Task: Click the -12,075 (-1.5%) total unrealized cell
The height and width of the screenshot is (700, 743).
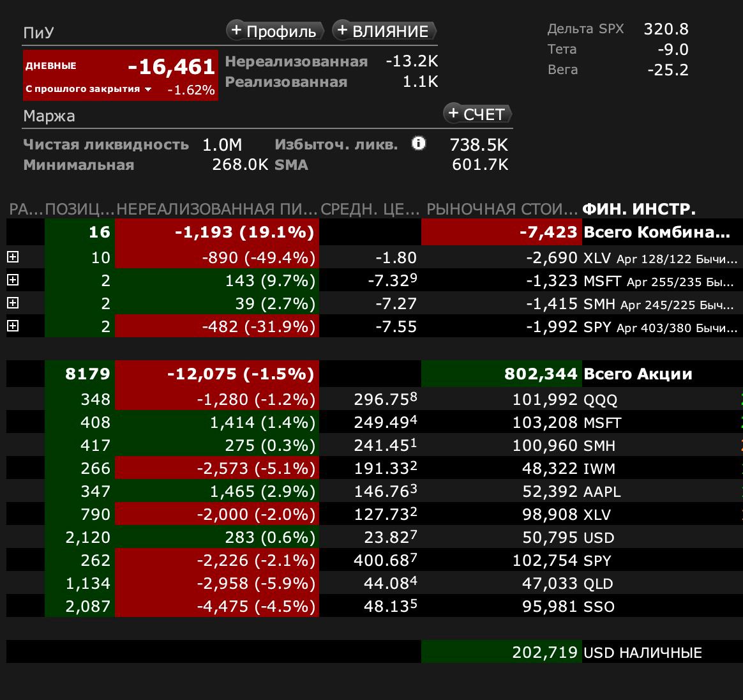Action: point(217,374)
